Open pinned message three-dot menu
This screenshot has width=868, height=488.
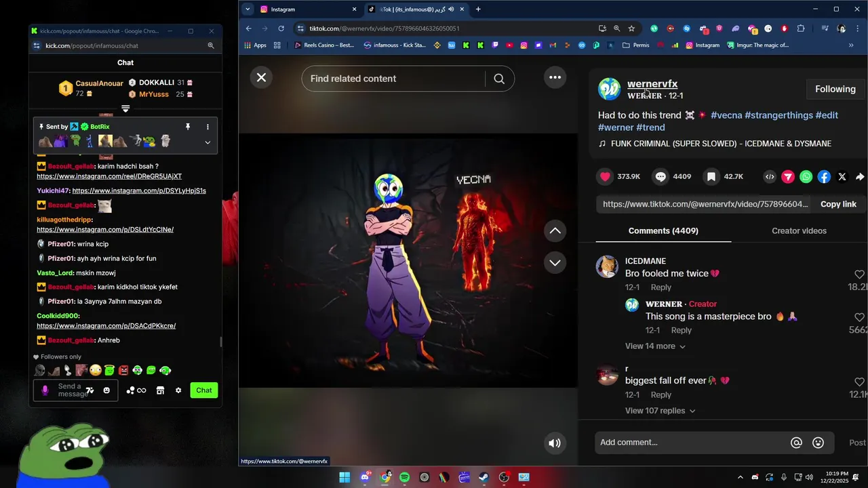click(x=208, y=127)
